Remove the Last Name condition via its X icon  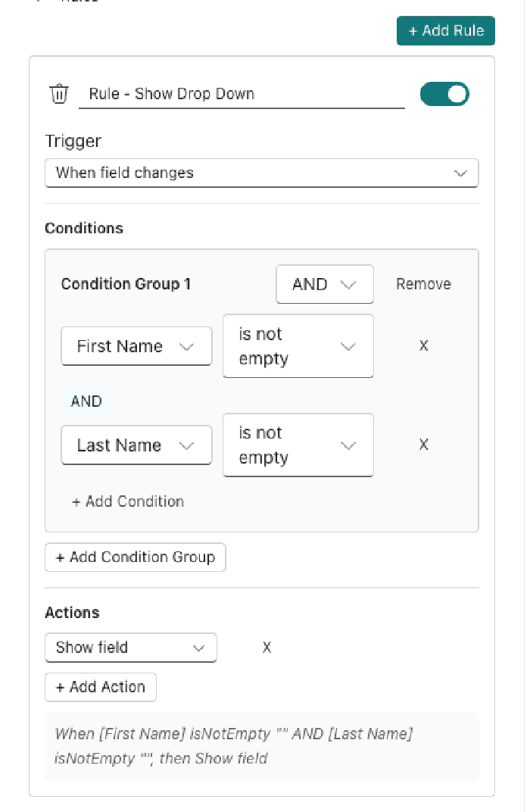coord(423,445)
